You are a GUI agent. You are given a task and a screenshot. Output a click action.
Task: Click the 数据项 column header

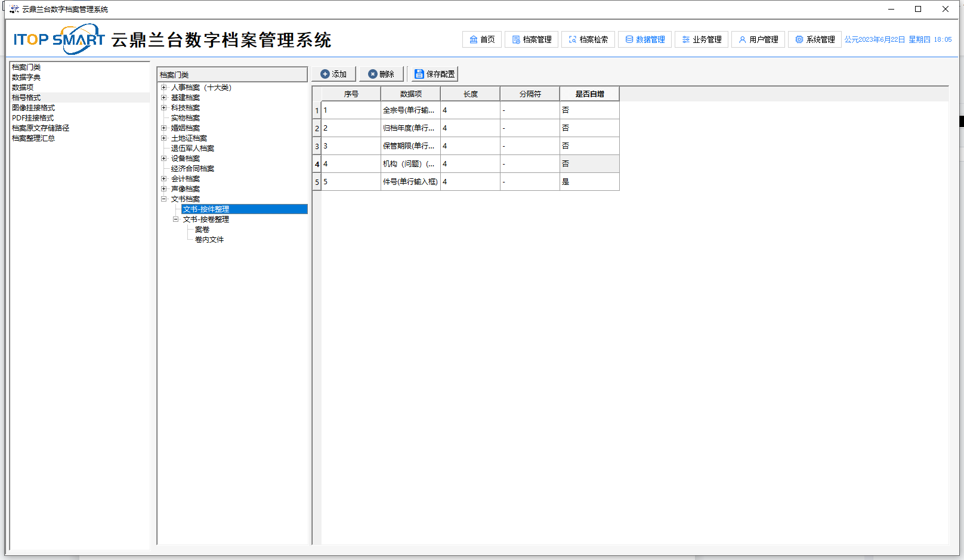410,94
